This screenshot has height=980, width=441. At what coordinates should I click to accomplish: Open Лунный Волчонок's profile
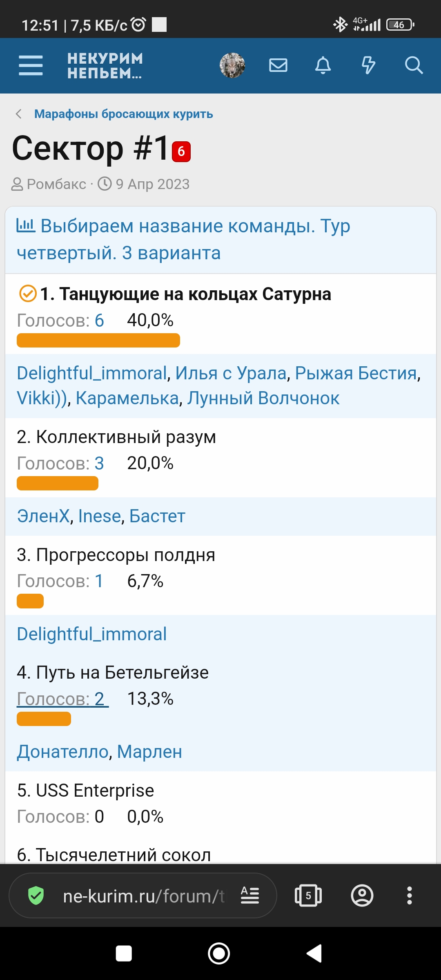(263, 398)
